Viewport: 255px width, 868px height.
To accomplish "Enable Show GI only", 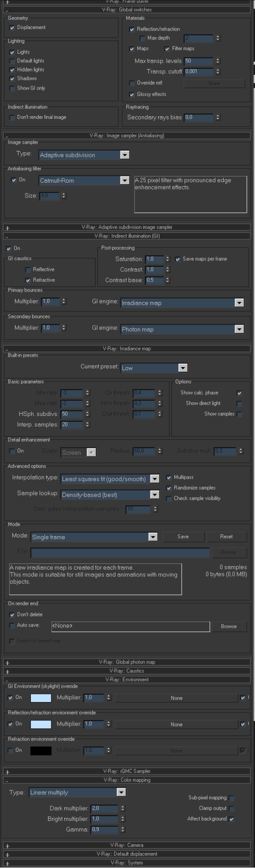I will pyautogui.click(x=12, y=89).
